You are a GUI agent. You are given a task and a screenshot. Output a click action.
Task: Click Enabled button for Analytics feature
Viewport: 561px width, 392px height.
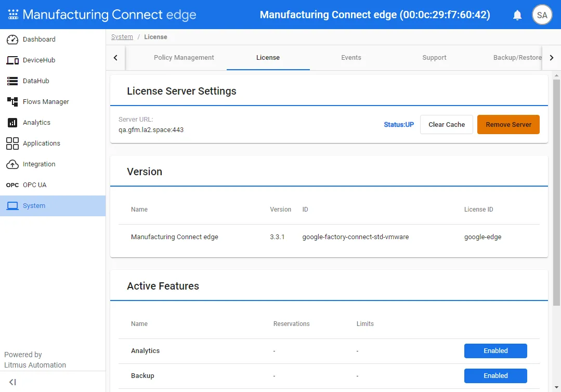pos(495,351)
